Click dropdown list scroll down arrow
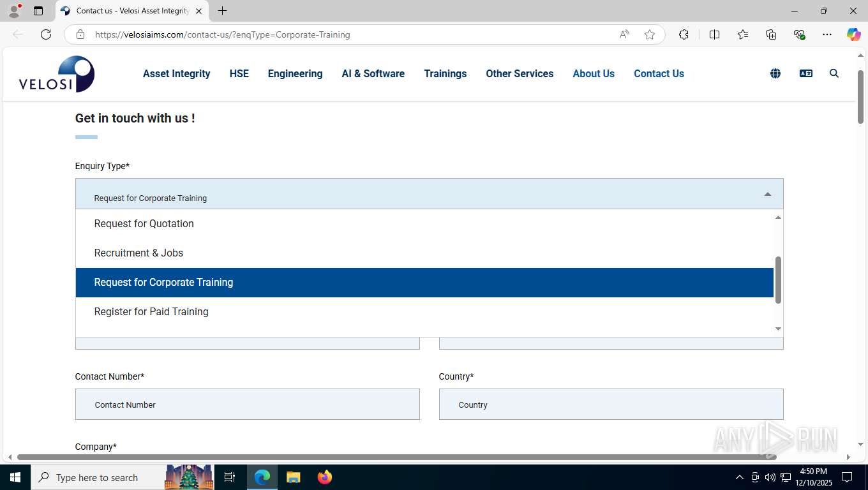The width and height of the screenshot is (868, 490). (778, 329)
